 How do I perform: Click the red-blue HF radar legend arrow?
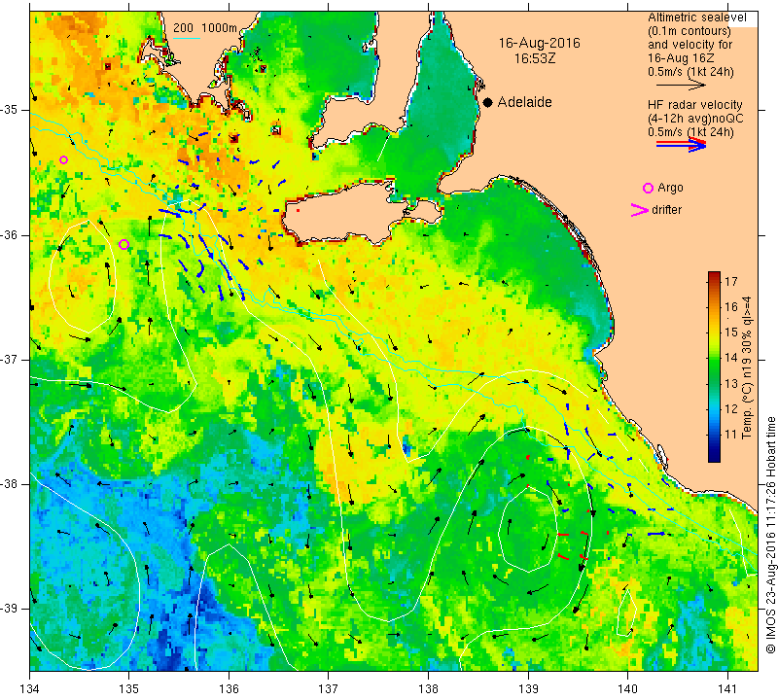pos(682,144)
